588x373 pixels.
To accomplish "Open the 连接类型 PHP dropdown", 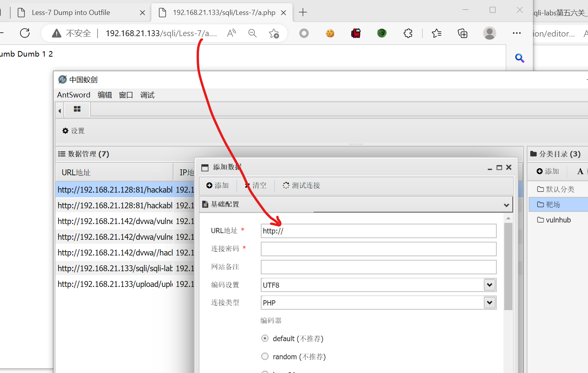I will pos(489,303).
